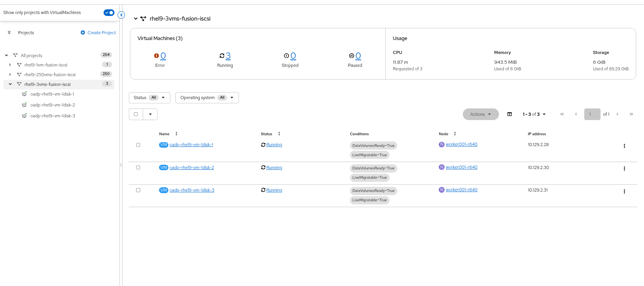Toggle Show only projects with VirtualMachines switch

click(109, 13)
